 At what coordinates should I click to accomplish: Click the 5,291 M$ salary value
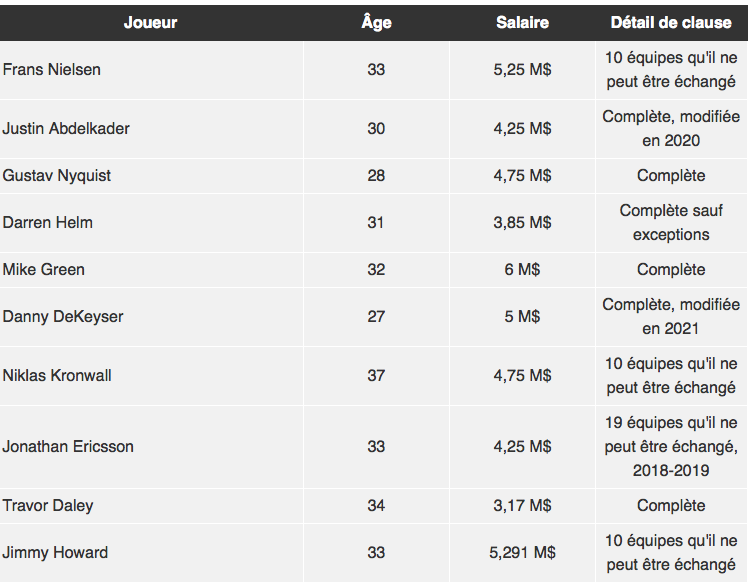522,553
